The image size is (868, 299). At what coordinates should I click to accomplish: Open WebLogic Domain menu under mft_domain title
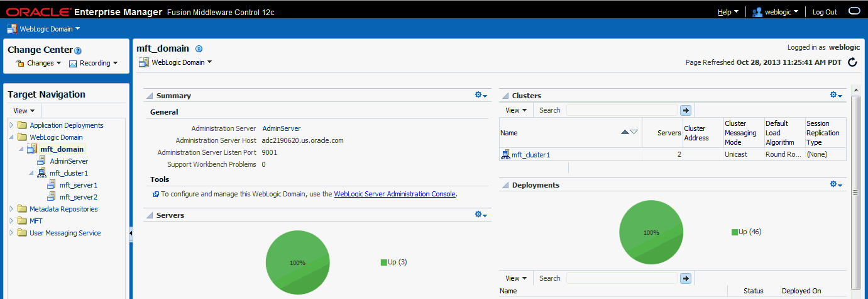[x=182, y=62]
